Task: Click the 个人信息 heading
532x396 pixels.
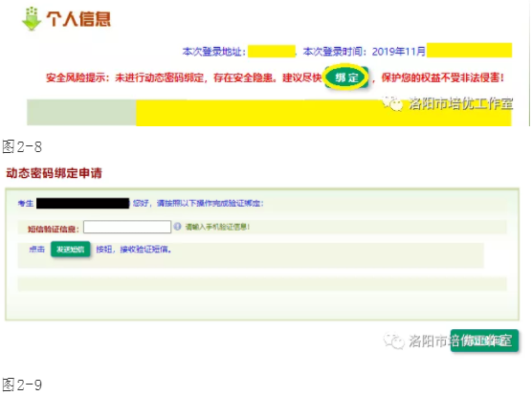Action: click(78, 19)
